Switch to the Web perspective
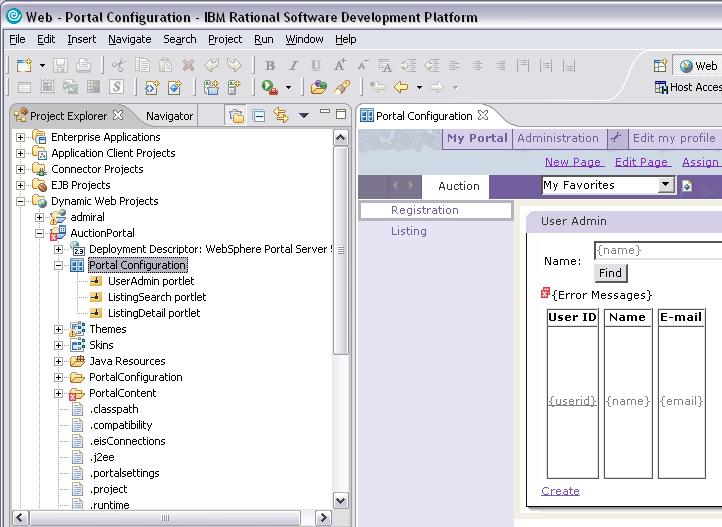 [x=699, y=66]
